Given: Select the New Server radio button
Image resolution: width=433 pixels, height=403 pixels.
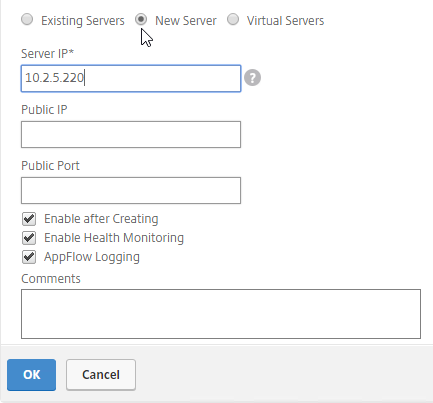Looking at the screenshot, I should (x=141, y=19).
